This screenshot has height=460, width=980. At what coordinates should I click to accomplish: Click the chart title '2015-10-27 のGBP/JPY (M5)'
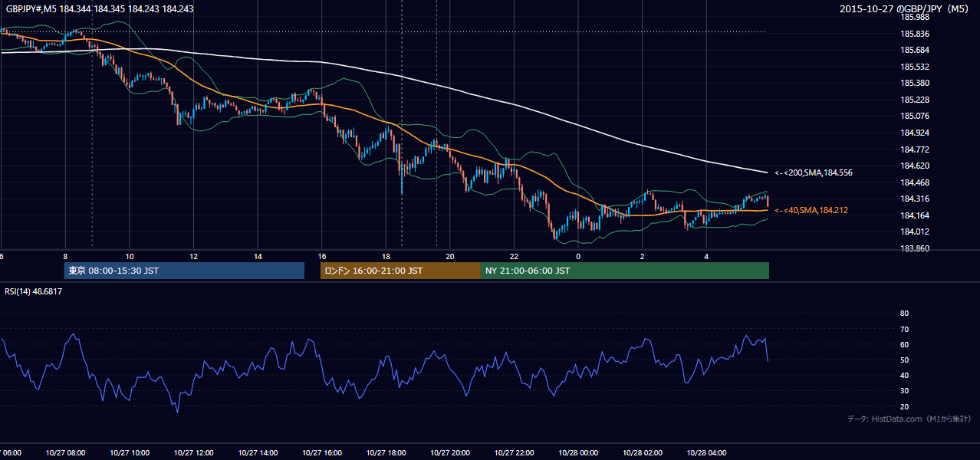[905, 8]
